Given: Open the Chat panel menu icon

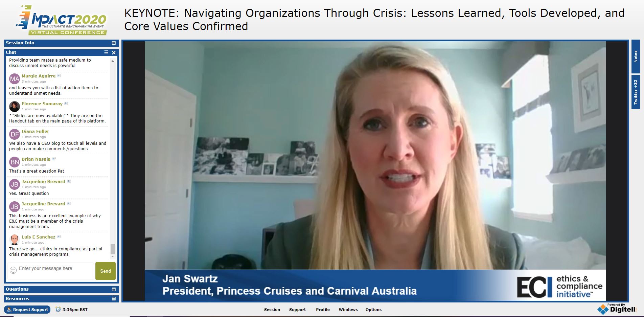Looking at the screenshot, I should (106, 52).
